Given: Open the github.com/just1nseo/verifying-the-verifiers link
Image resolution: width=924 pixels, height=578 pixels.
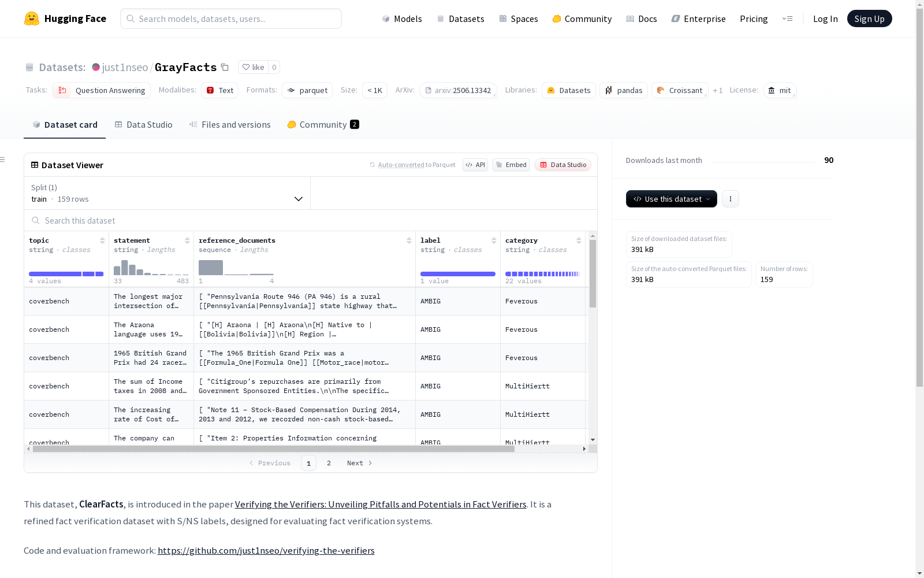Looking at the screenshot, I should pos(266,550).
